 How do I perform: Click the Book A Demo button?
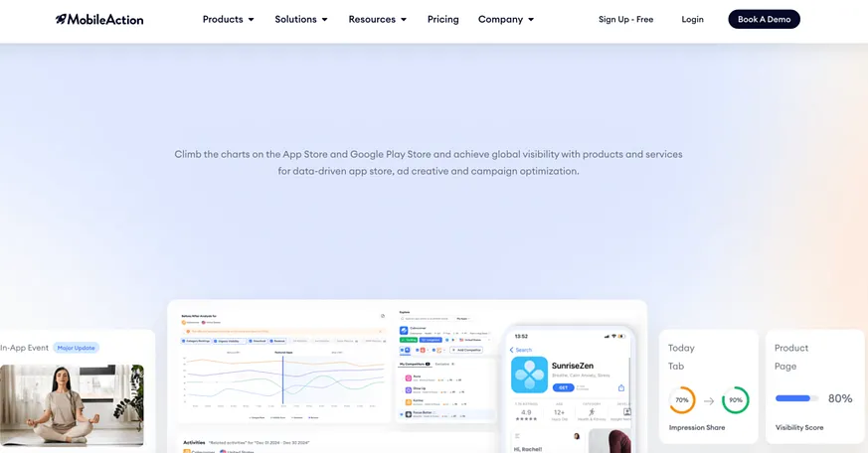coord(764,19)
